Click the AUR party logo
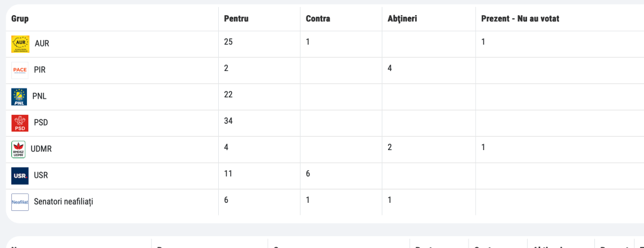This screenshot has width=644, height=248. 20,44
